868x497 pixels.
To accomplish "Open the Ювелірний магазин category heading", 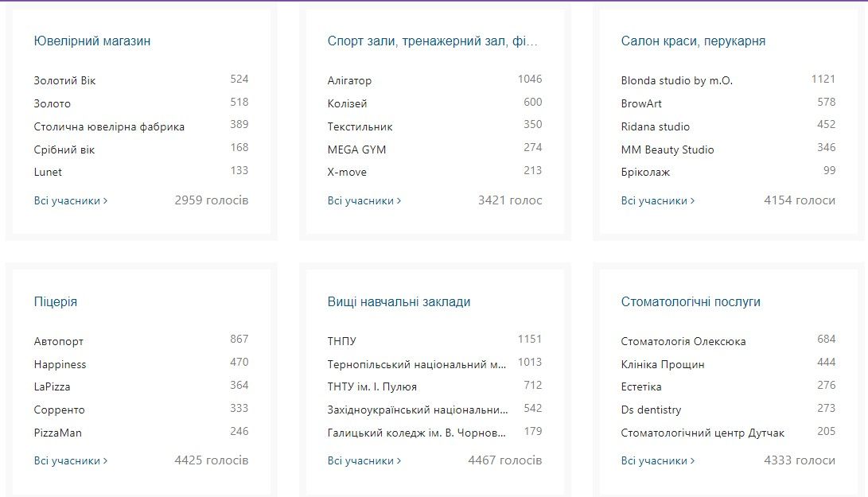I will click(x=91, y=41).
